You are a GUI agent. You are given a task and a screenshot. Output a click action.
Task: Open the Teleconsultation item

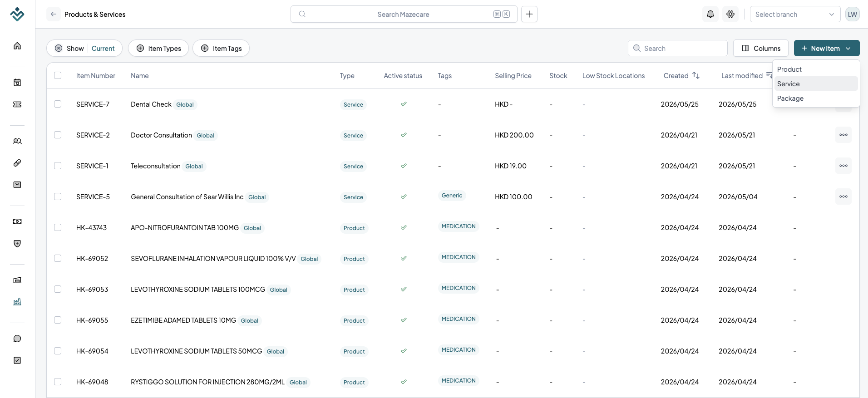click(x=156, y=166)
